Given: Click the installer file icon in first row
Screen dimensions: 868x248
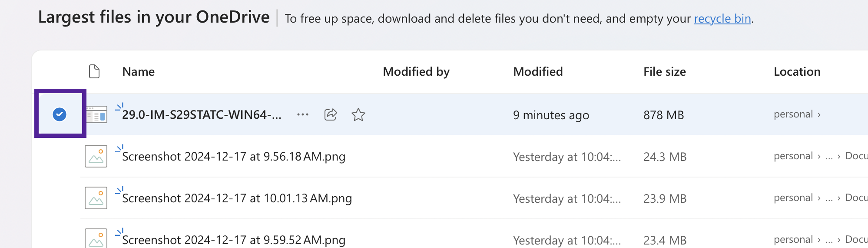Looking at the screenshot, I should pos(96,115).
